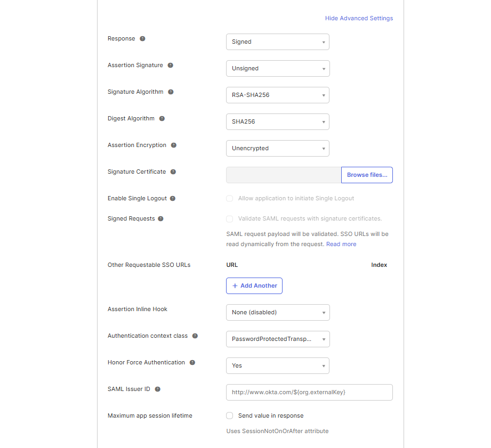Enable Send value in response checkbox

230,416
